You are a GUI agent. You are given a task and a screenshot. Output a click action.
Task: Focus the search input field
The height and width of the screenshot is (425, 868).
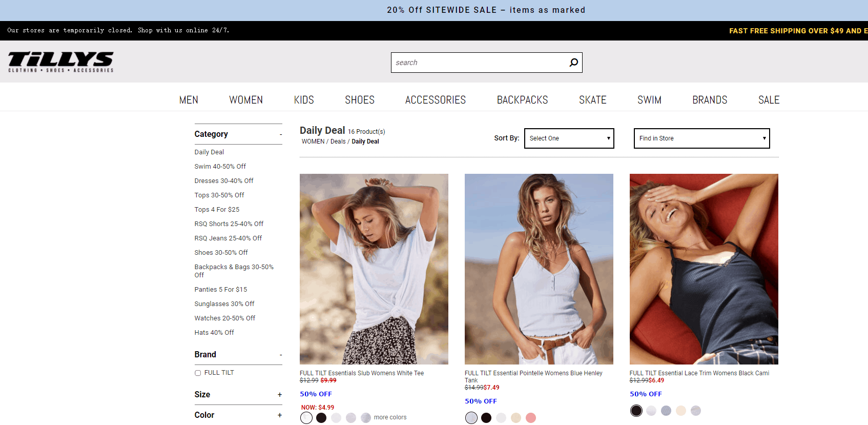point(479,63)
